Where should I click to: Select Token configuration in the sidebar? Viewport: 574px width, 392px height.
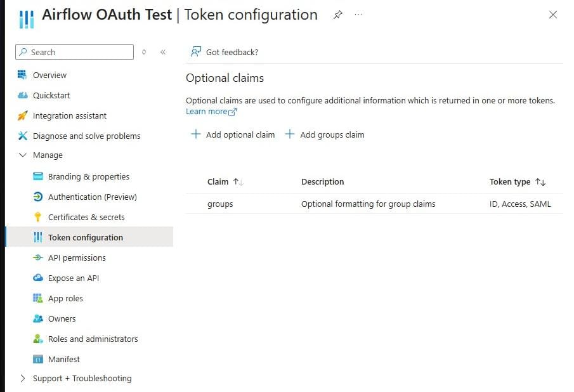(x=85, y=237)
